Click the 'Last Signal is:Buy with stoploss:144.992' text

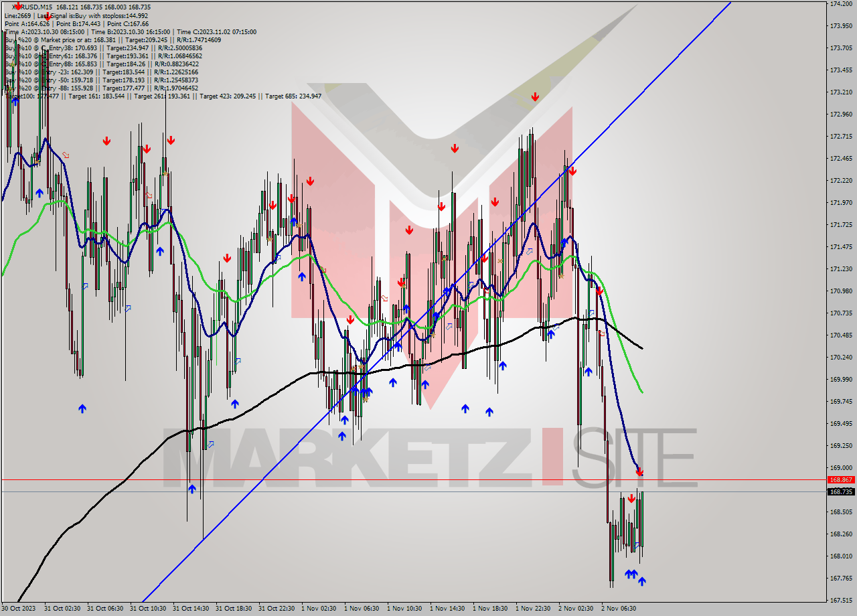pyautogui.click(x=92, y=15)
